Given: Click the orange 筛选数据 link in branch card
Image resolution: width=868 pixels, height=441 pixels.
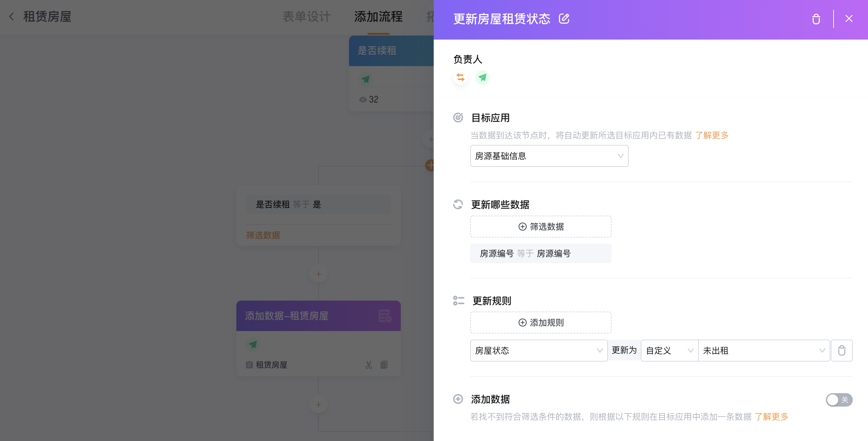Looking at the screenshot, I should click(x=263, y=235).
